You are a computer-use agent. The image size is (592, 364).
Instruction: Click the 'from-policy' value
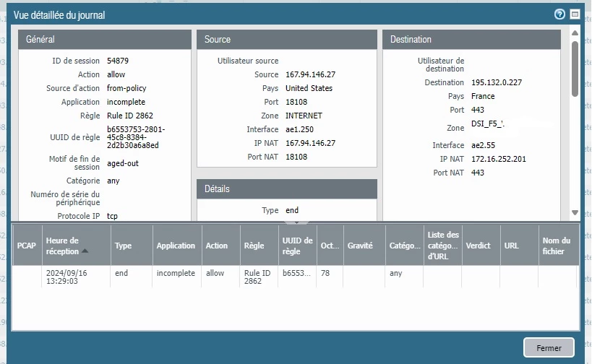[x=126, y=88]
